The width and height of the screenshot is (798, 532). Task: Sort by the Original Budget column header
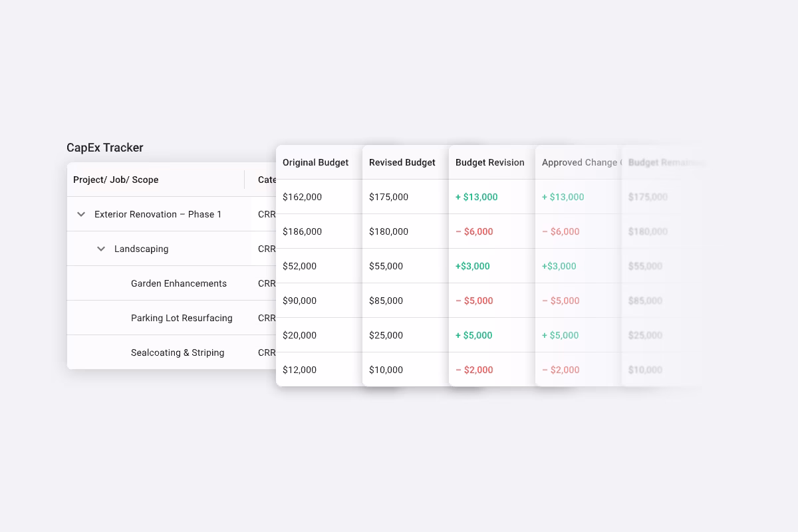tap(315, 162)
